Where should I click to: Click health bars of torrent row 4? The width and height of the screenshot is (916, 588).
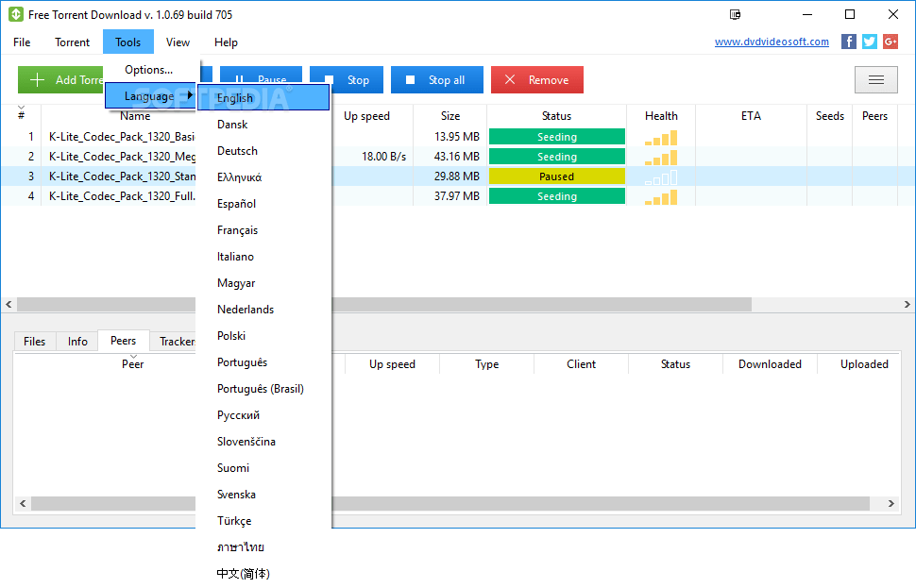tap(661, 197)
